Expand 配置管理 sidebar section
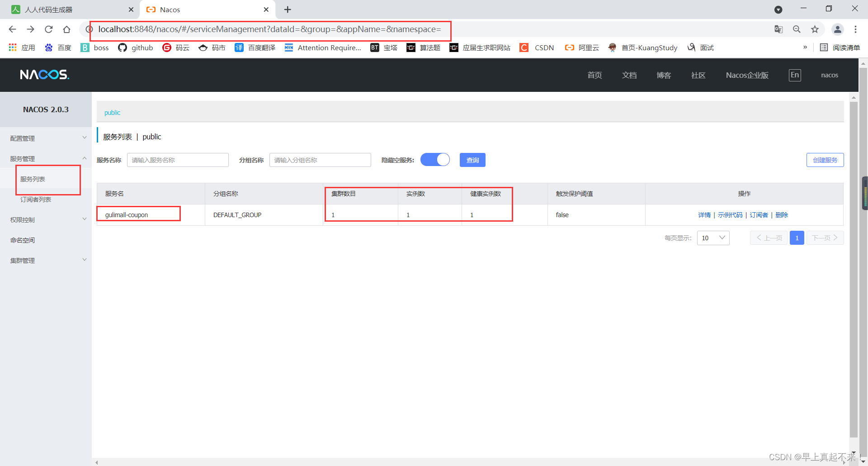The image size is (868, 466). click(x=46, y=138)
